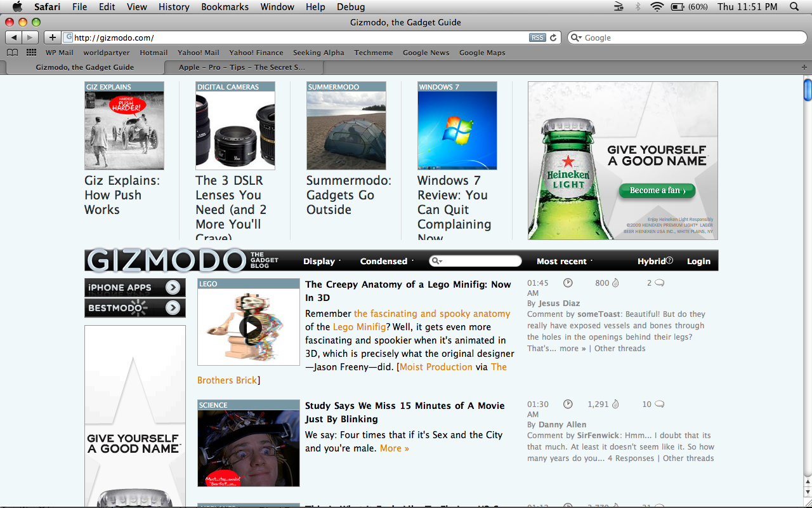Switch to the Gizmodo, the Gadget Guide tab
Screen dimensions: 812x508
[x=84, y=67]
